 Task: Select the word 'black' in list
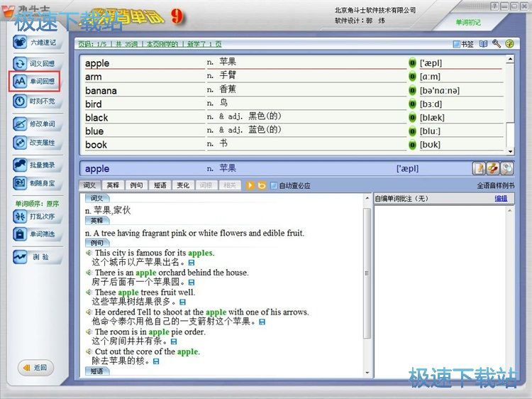click(x=96, y=118)
